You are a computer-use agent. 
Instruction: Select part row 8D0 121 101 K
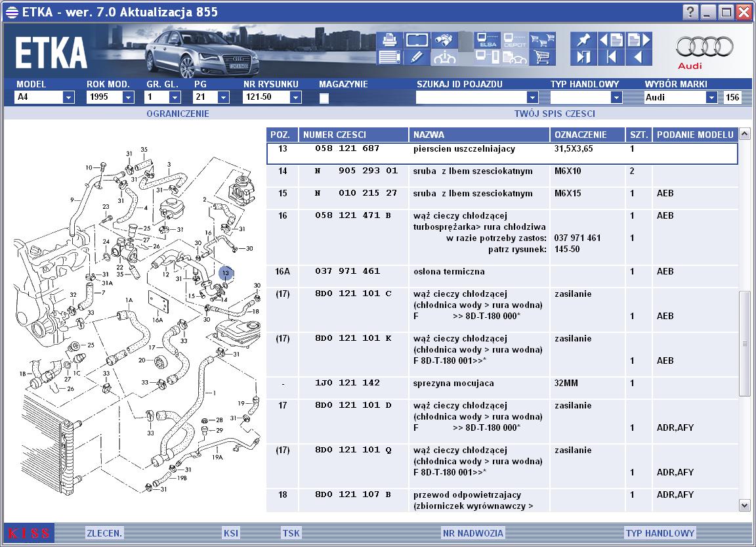(x=502, y=355)
